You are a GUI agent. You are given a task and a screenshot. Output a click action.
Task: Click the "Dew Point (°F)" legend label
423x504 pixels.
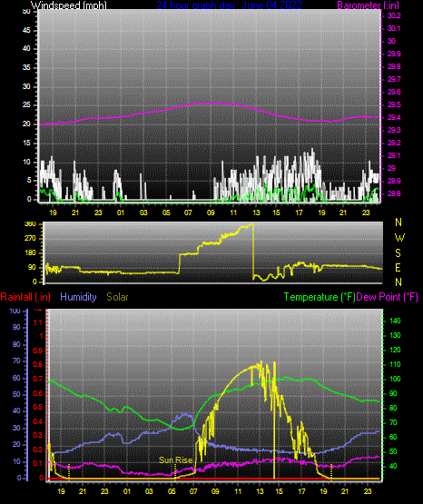(x=388, y=297)
